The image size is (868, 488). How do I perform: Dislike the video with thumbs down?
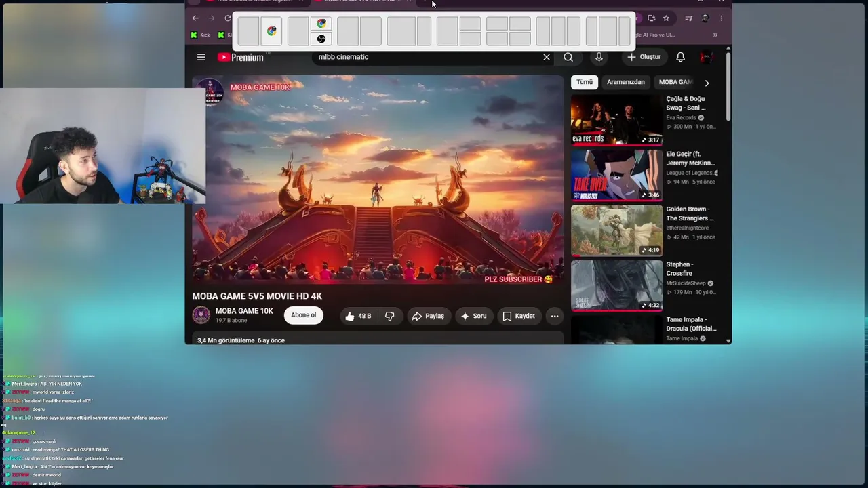click(389, 316)
